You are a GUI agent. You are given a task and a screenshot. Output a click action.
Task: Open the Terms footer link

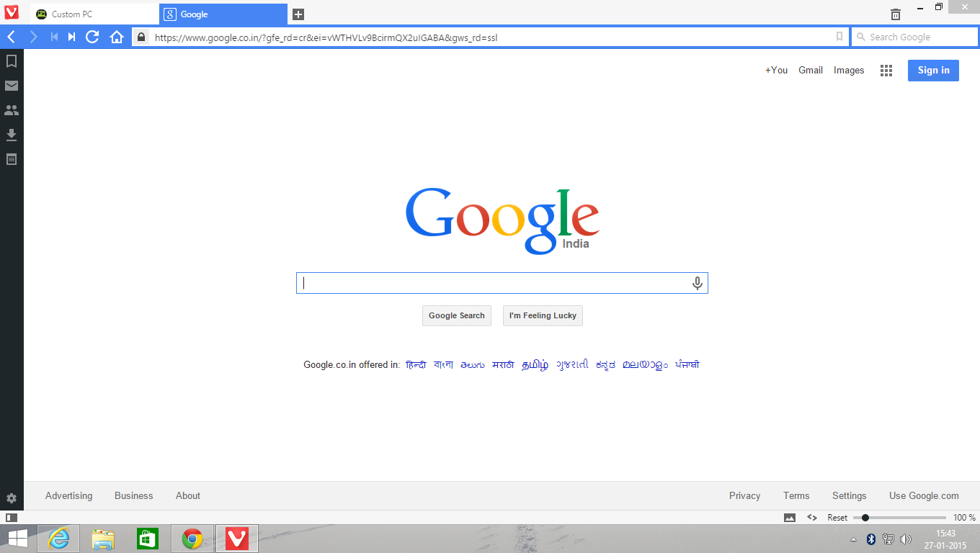(796, 495)
